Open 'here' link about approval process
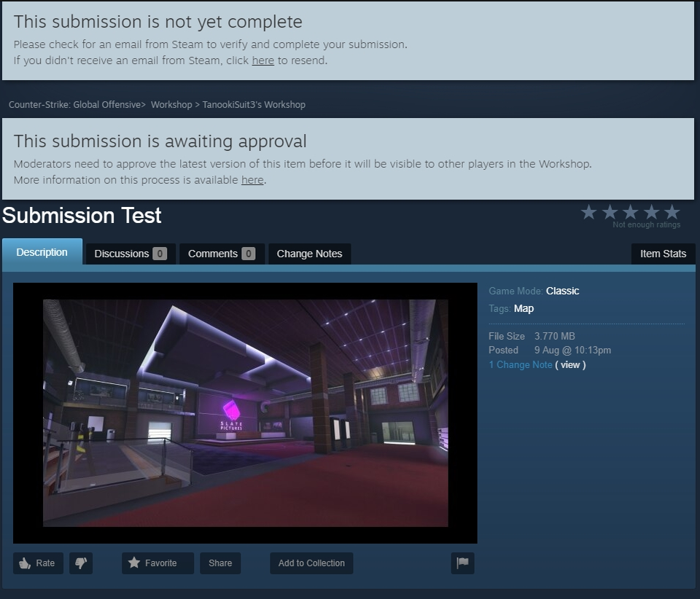The image size is (700, 599). [x=252, y=180]
